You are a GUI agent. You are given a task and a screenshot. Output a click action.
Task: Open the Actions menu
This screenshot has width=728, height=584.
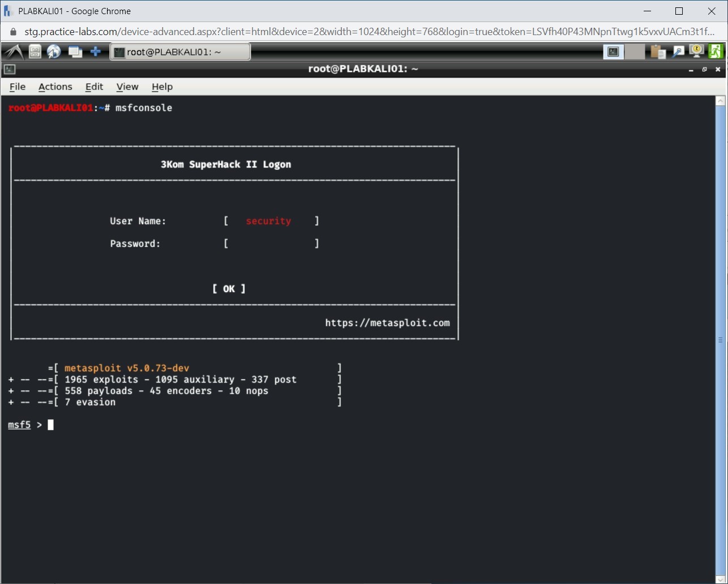[55, 87]
